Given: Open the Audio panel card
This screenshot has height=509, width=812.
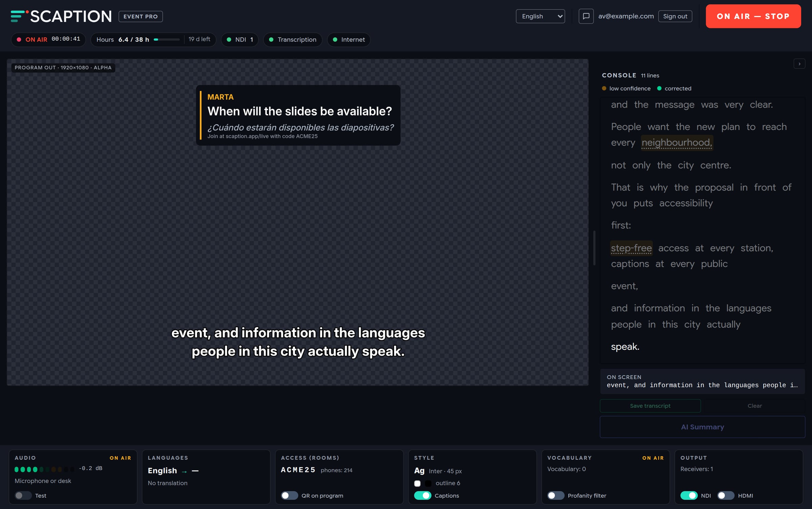Looking at the screenshot, I should point(73,477).
